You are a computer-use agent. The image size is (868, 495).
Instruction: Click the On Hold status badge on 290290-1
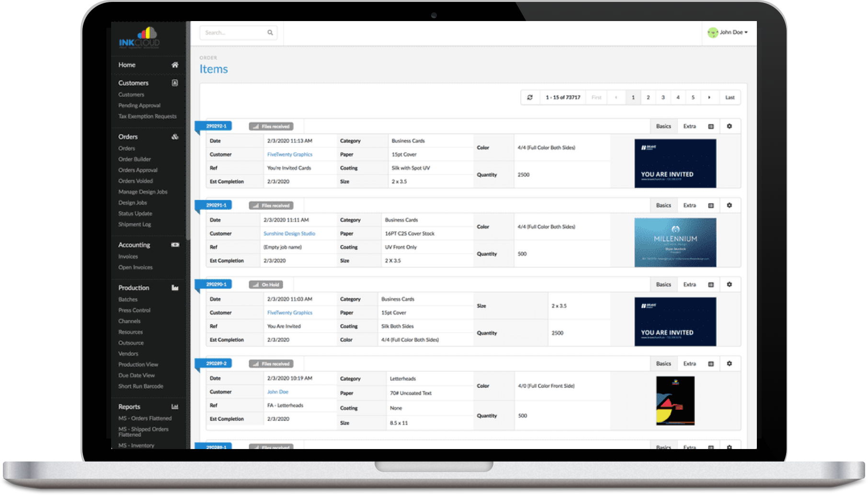tap(266, 284)
